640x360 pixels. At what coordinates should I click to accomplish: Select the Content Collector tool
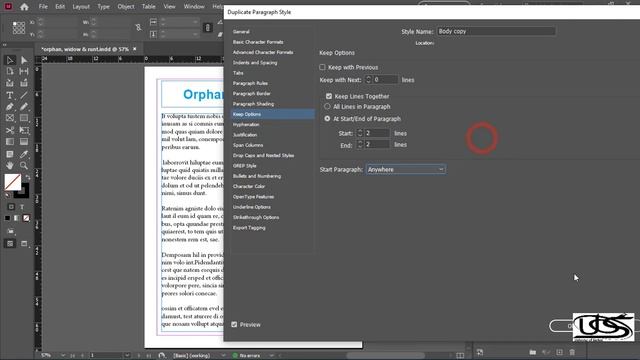[10, 83]
